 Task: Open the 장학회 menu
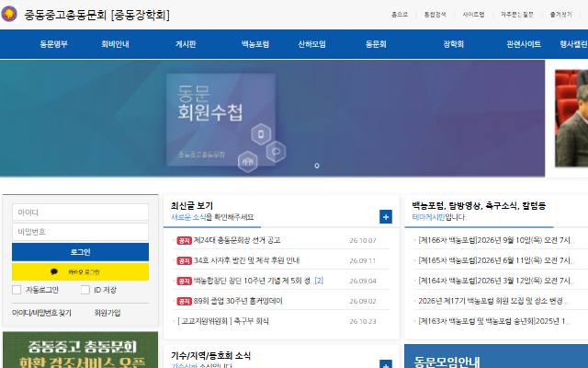coord(453,44)
